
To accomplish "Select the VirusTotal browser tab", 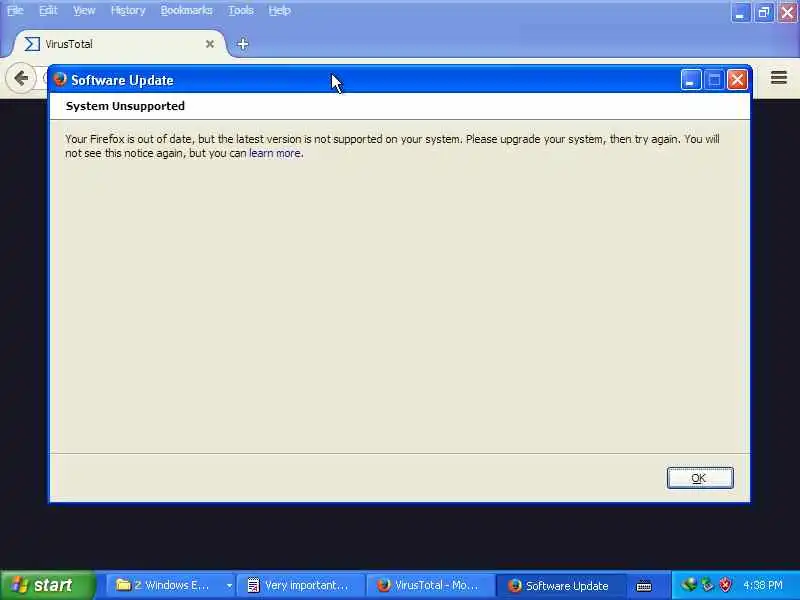I will (x=118, y=44).
